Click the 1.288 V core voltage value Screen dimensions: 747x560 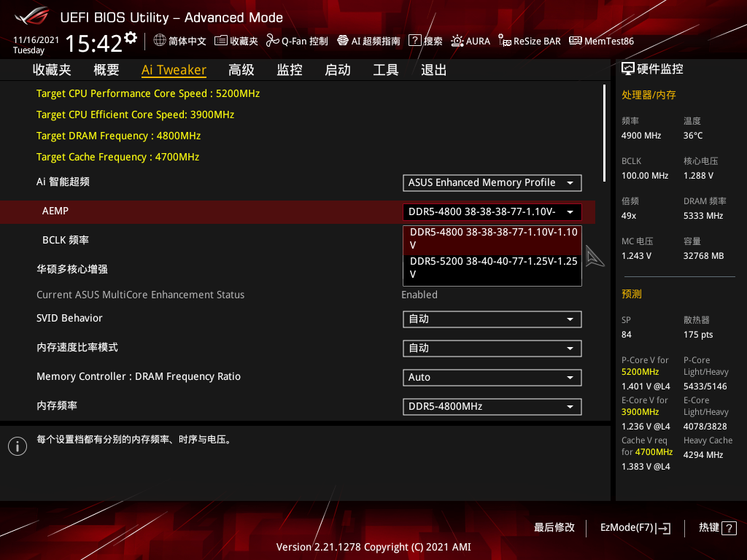click(x=698, y=176)
